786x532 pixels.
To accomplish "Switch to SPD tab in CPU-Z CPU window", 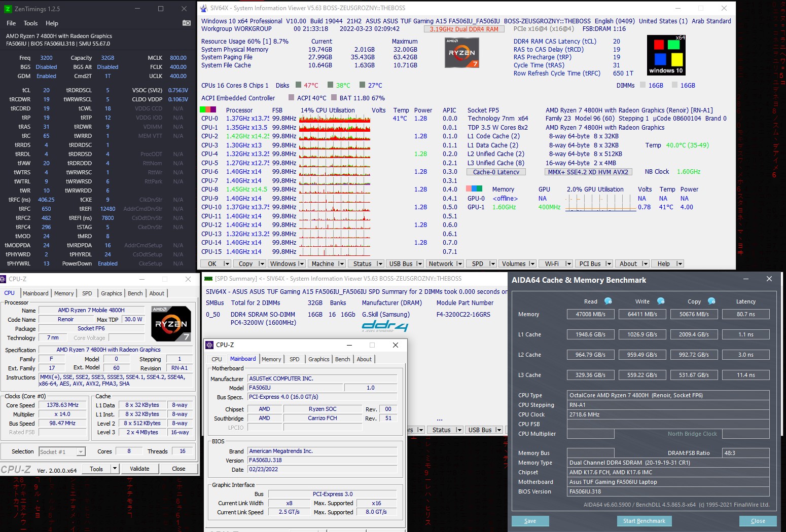I will [87, 293].
